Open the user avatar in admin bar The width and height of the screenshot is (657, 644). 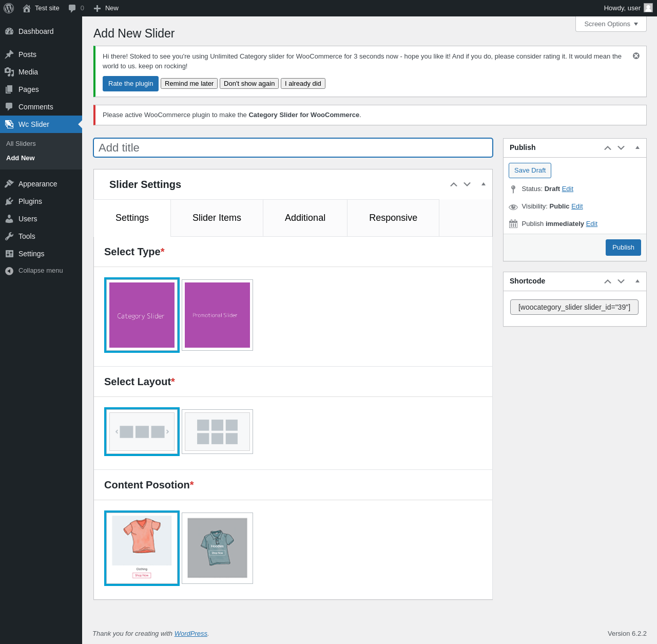pyautogui.click(x=648, y=8)
